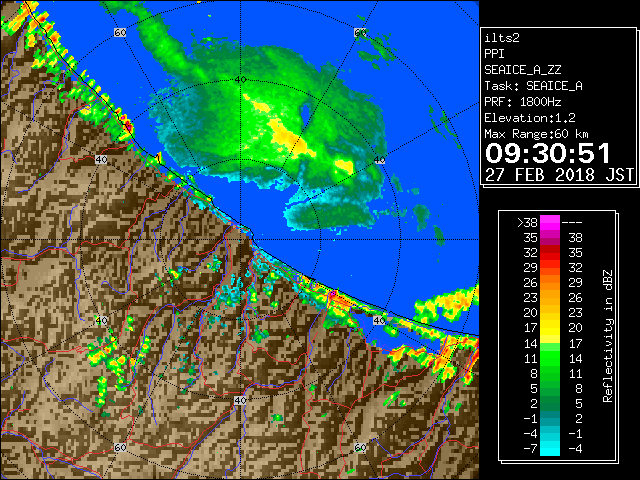Pick the red legend swatch near 32-35 dBZ

[x=550, y=253]
